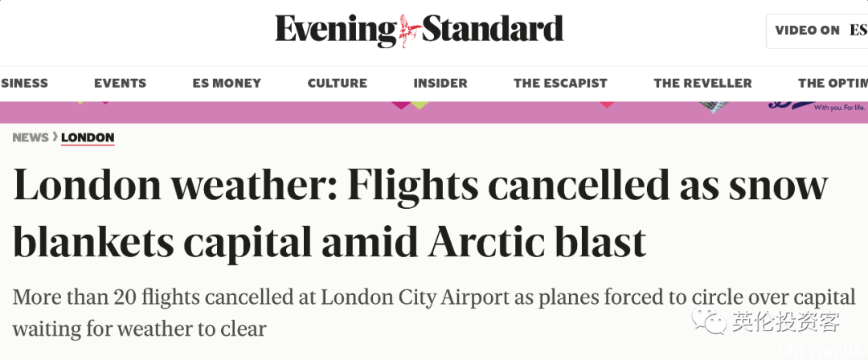Click the breadcrumb chevron between News and London
The width and height of the screenshot is (868, 360).
coord(55,137)
